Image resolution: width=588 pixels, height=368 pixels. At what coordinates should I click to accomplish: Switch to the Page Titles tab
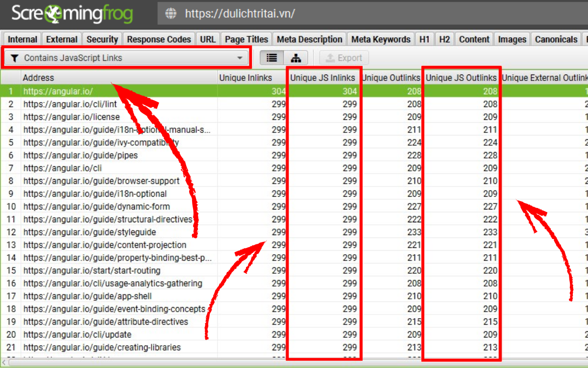[246, 39]
